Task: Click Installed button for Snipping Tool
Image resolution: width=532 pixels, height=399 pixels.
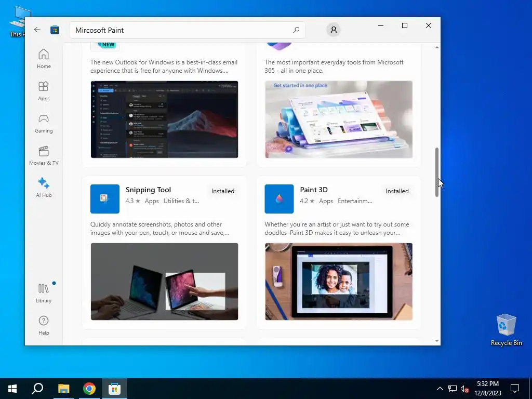Action: tap(223, 191)
